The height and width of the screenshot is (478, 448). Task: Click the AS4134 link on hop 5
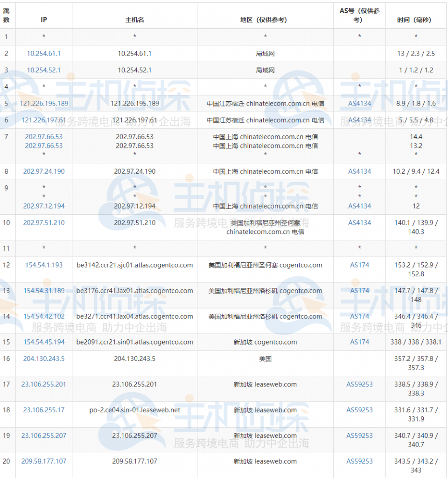359,103
